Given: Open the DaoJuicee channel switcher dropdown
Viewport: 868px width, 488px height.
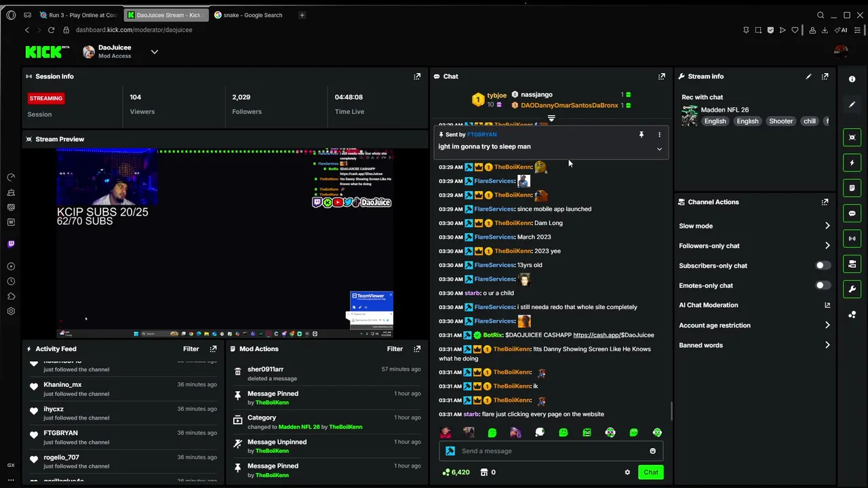Looking at the screenshot, I should pyautogui.click(x=155, y=52).
